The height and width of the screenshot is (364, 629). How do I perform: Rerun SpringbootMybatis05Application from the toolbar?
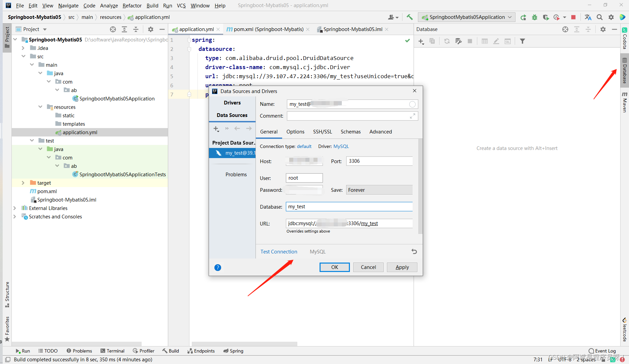(523, 17)
